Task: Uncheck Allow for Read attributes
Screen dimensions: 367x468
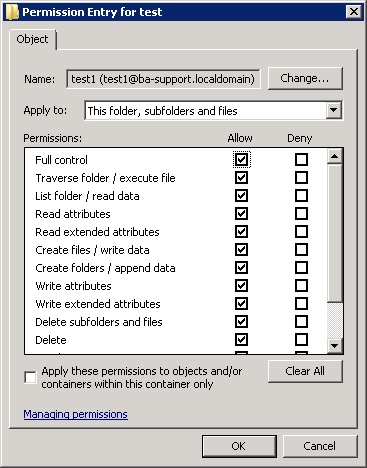Action: [x=241, y=214]
